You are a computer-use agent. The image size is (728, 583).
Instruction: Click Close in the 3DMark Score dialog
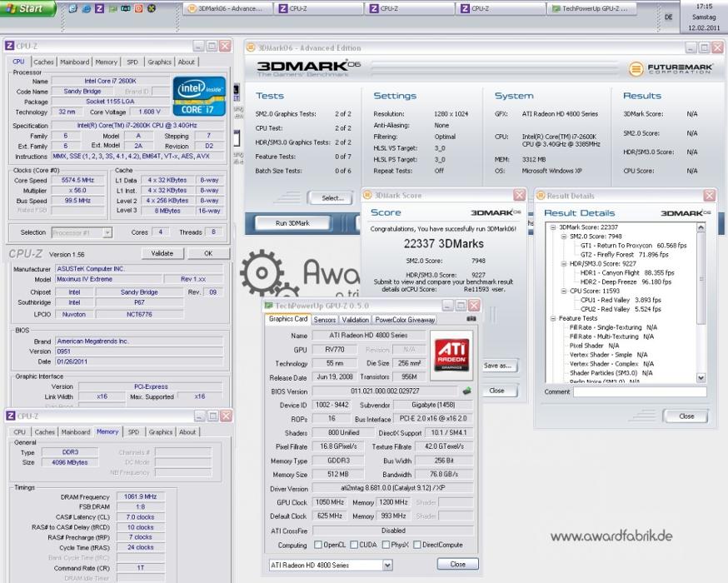pyautogui.click(x=496, y=391)
